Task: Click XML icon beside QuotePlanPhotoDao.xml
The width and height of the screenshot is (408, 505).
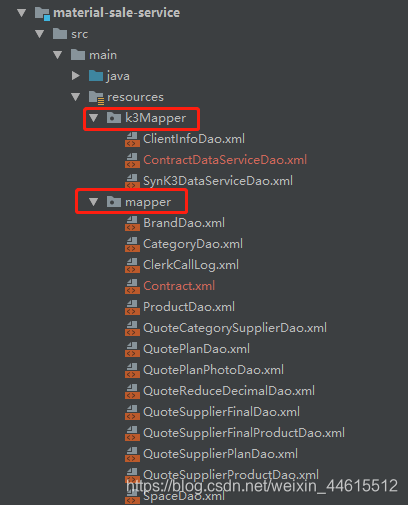Action: pyautogui.click(x=132, y=370)
